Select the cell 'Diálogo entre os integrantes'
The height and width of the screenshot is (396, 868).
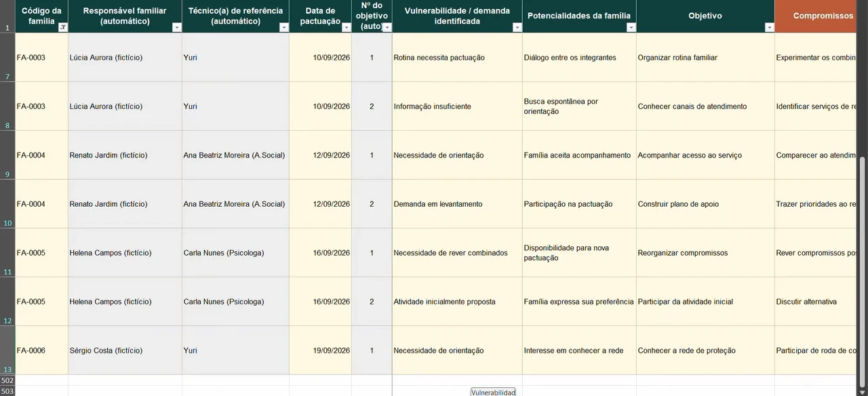[x=579, y=58]
